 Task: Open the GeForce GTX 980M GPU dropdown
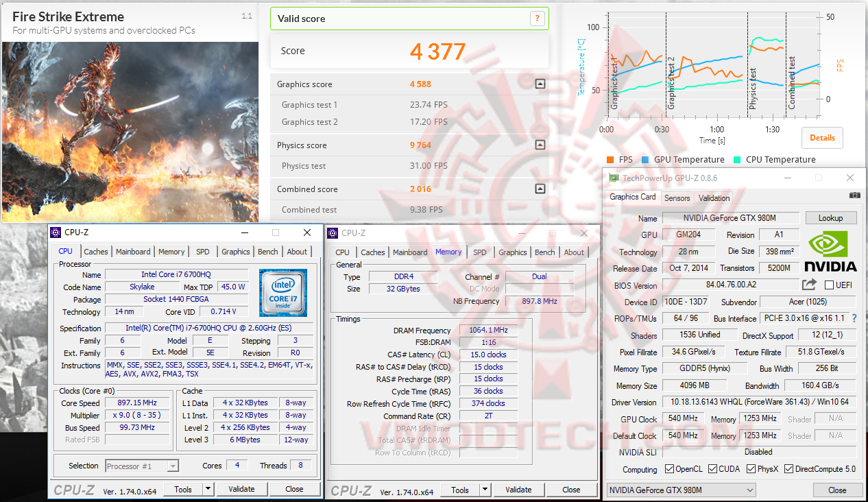(x=682, y=490)
